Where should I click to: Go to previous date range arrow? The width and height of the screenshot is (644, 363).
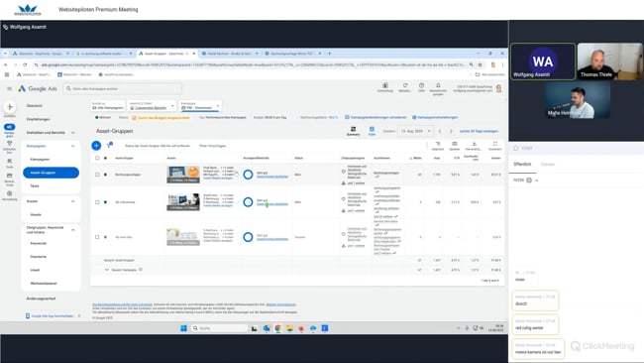(440, 131)
